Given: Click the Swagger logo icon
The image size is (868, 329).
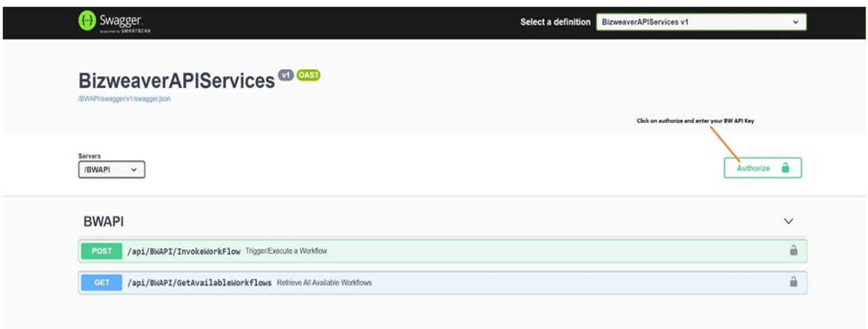Looking at the screenshot, I should pos(87,21).
